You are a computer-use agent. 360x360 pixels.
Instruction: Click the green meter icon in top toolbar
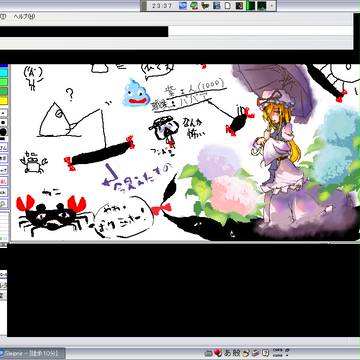pyautogui.click(x=250, y=6)
